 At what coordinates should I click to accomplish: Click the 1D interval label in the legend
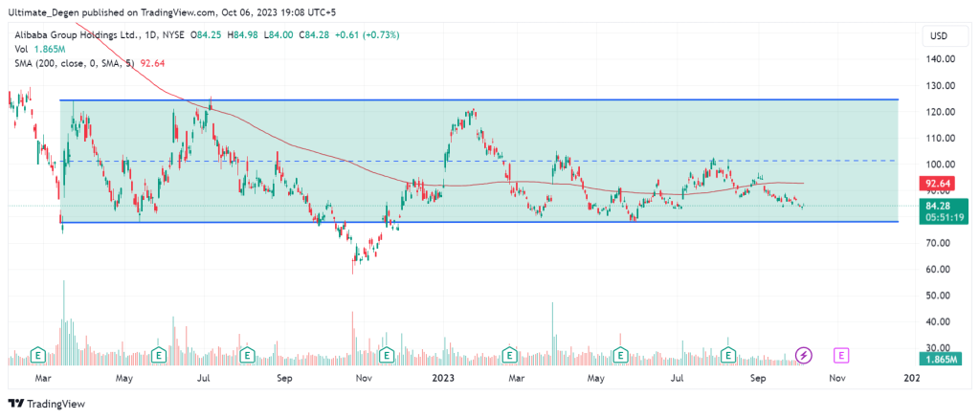click(149, 35)
